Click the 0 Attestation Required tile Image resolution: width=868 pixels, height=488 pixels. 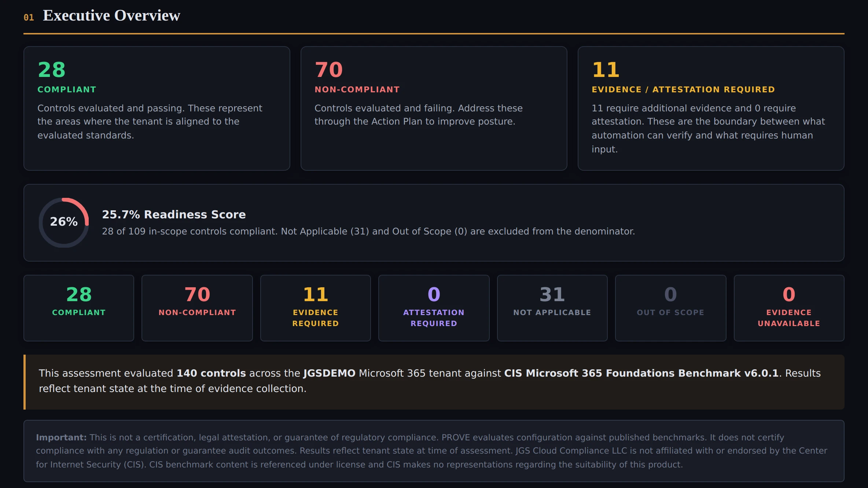point(434,308)
